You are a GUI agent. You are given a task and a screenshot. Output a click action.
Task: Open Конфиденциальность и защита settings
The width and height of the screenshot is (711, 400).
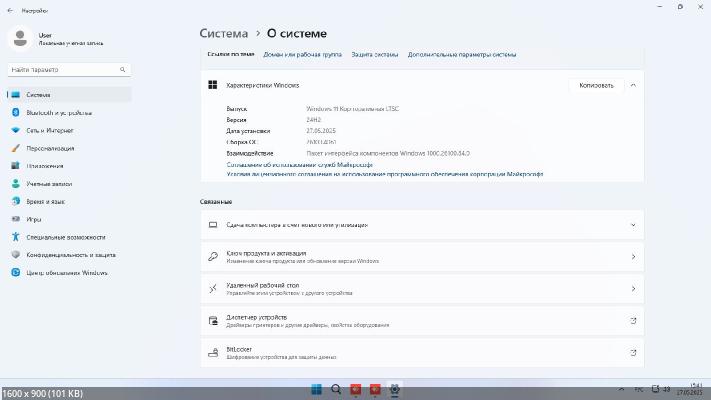[x=69, y=255]
